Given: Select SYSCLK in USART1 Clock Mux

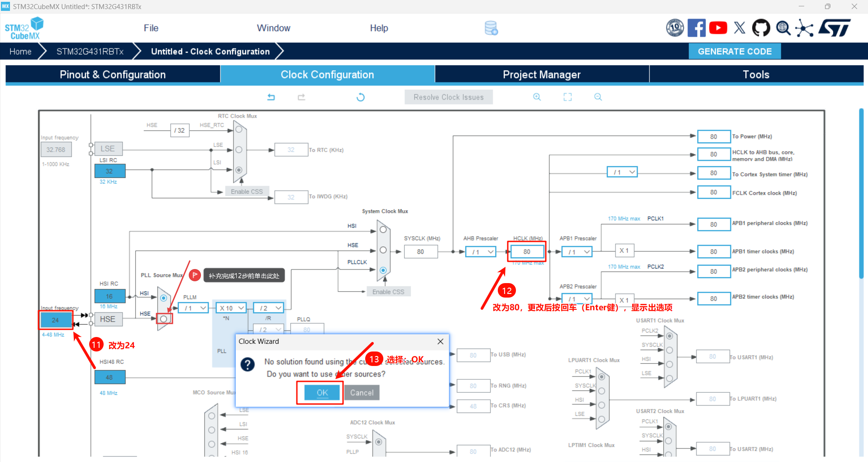Looking at the screenshot, I should point(669,350).
